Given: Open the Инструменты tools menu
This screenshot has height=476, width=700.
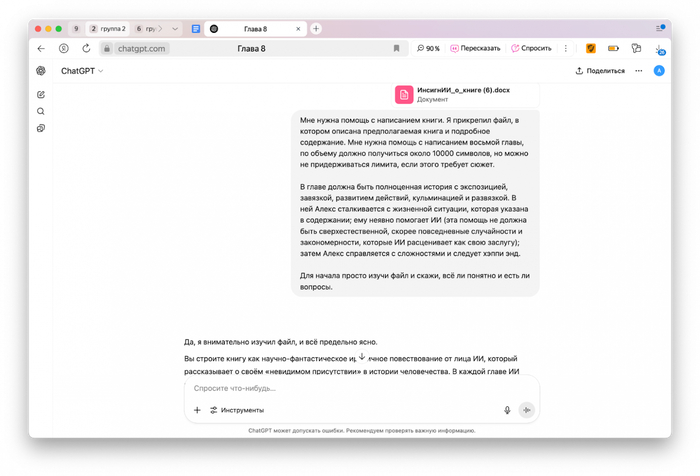Looking at the screenshot, I should point(237,410).
